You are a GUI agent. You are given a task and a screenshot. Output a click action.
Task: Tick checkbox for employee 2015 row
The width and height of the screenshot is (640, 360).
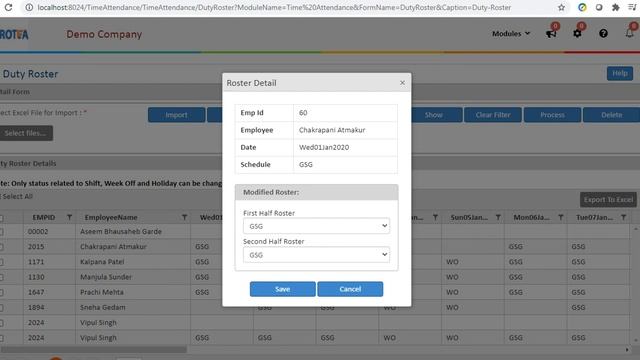point(2,247)
